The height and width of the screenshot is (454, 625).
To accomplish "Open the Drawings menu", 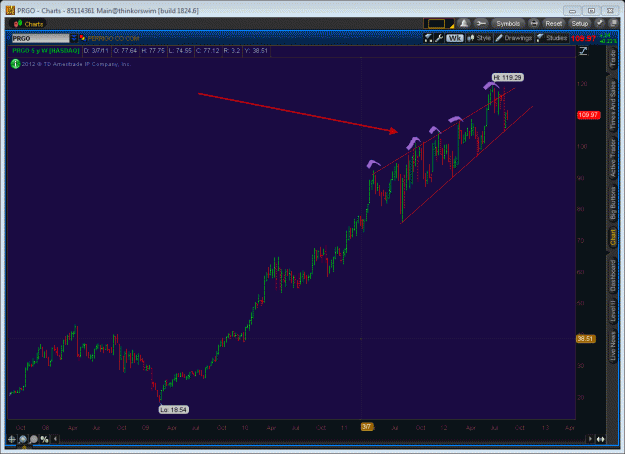I will [514, 38].
